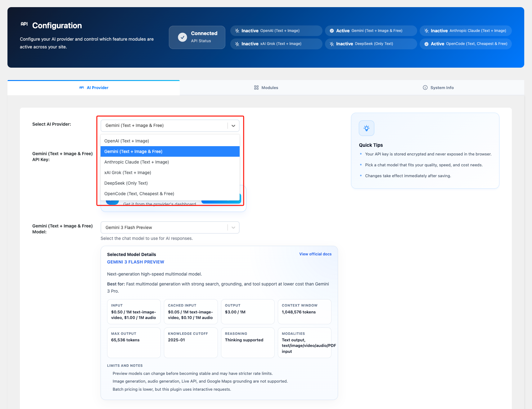Click tip about picking a chat model
The width and height of the screenshot is (532, 409).
[x=424, y=165]
